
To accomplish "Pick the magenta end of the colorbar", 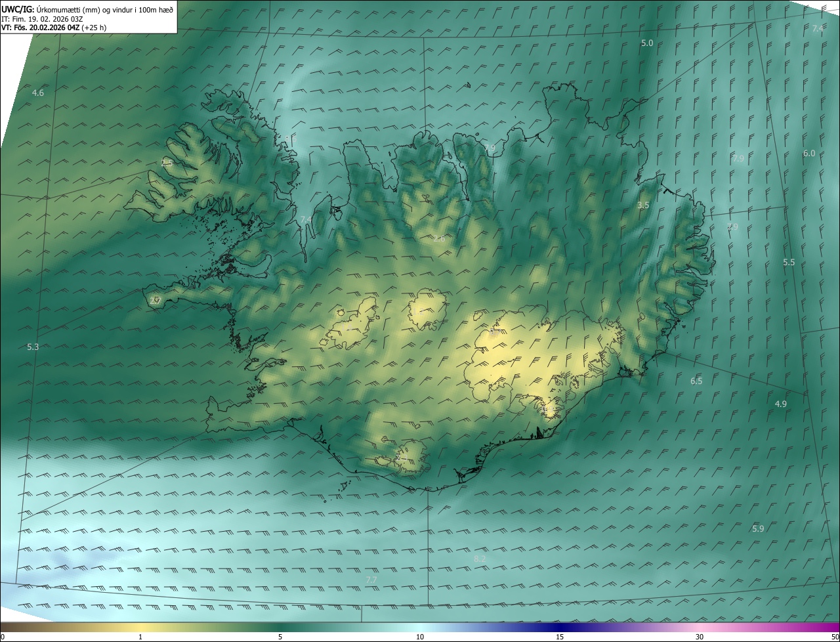I will click(827, 627).
